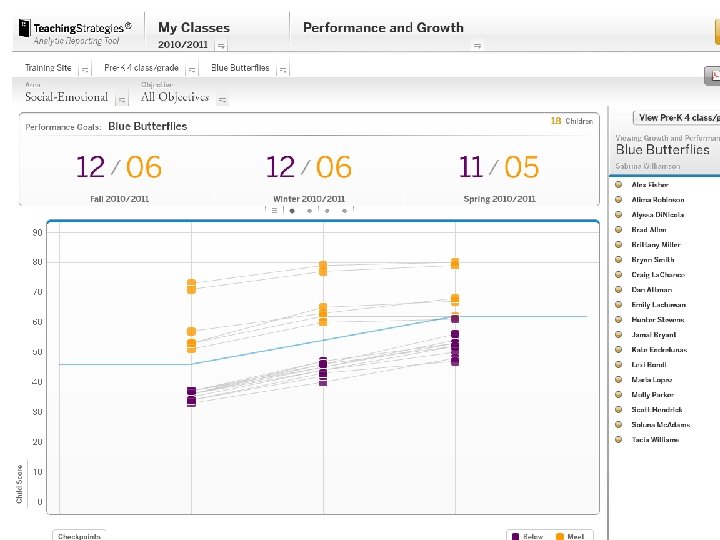Click the list view pager icon below goals
Viewport: 720px width, 540px height.
click(x=274, y=211)
